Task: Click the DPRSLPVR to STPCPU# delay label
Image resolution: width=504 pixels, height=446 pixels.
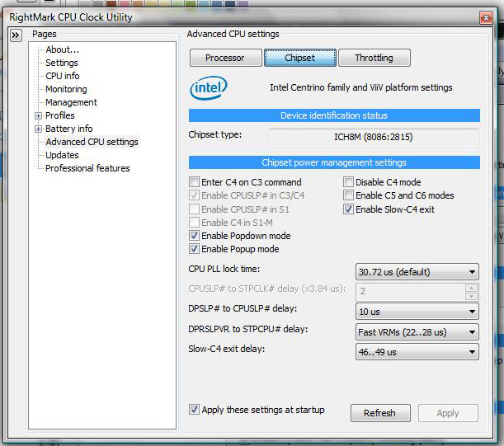Action: (x=247, y=329)
